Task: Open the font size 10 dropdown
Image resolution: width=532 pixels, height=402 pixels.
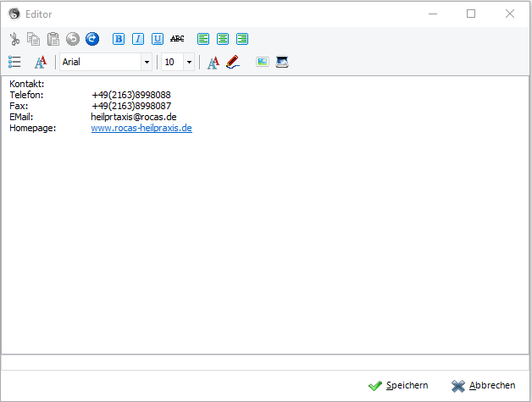Action: 189,62
